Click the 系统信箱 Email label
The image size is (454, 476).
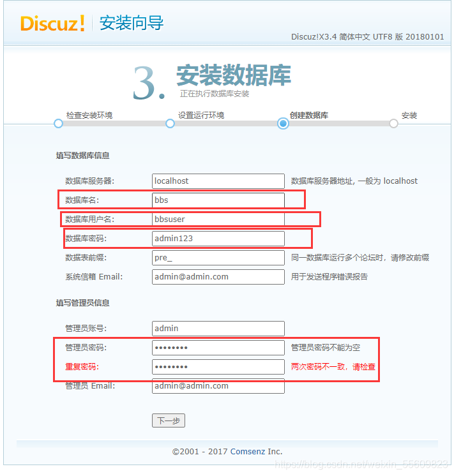[94, 276]
